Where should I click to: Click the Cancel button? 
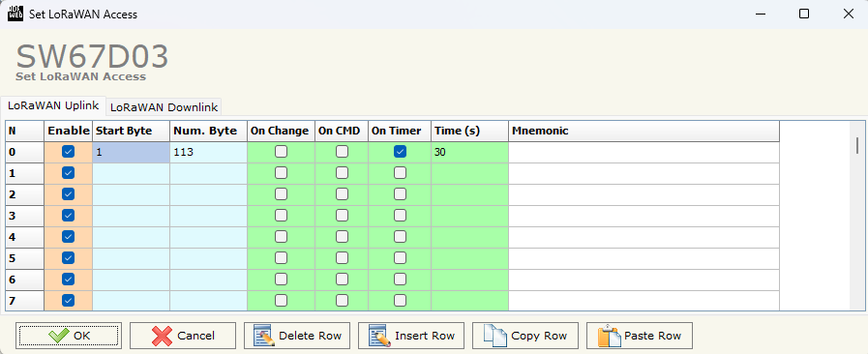(x=183, y=336)
